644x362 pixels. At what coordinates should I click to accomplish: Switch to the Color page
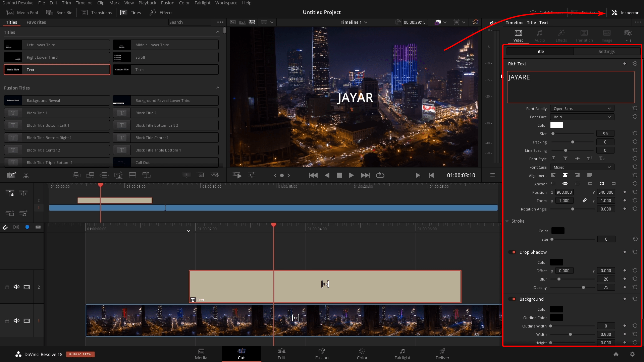coord(362,354)
